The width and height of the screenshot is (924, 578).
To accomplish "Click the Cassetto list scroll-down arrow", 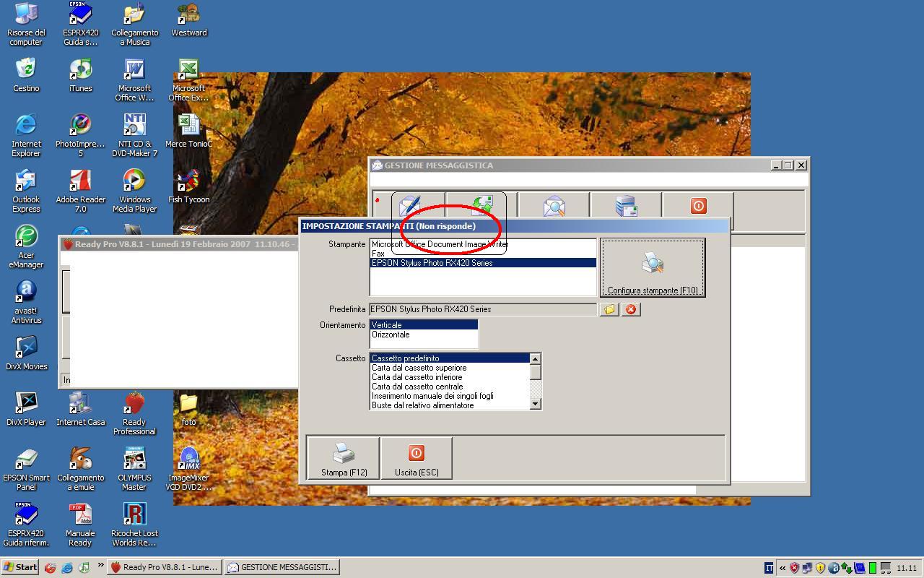I will coord(535,405).
